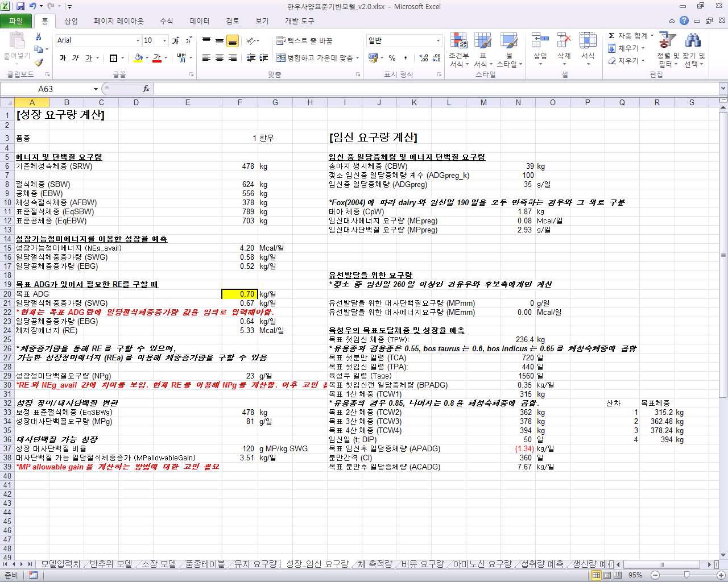Screen dimensions: 728x582
Task: Click the yellow fill color bucket
Action: tap(138, 58)
